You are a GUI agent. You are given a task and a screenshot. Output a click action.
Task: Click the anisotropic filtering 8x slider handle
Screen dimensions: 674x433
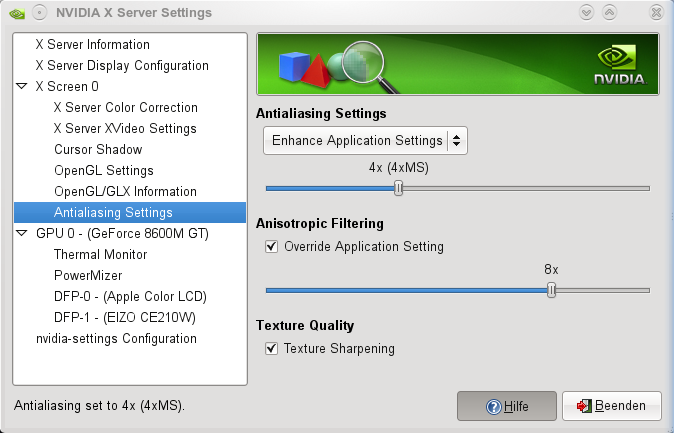pos(551,290)
